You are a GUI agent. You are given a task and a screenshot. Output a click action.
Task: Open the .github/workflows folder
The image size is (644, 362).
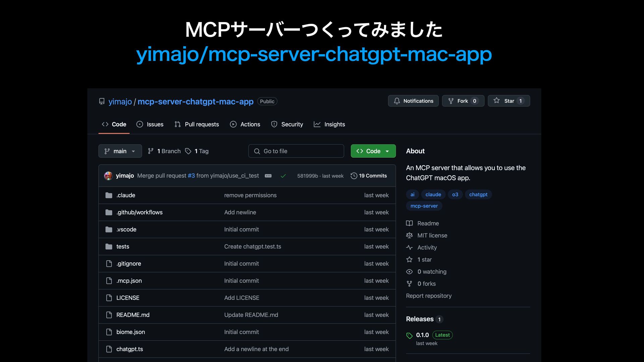pos(140,212)
